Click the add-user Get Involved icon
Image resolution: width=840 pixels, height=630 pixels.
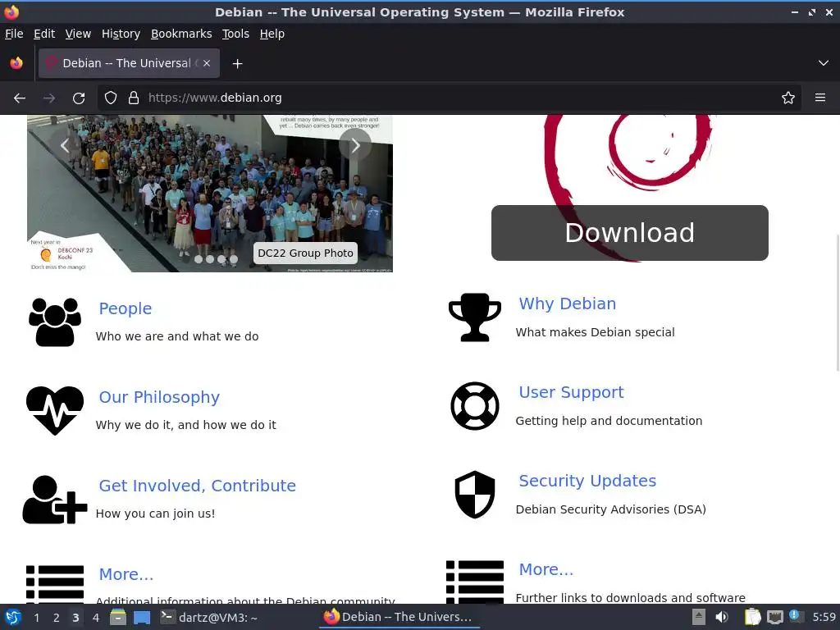[55, 500]
